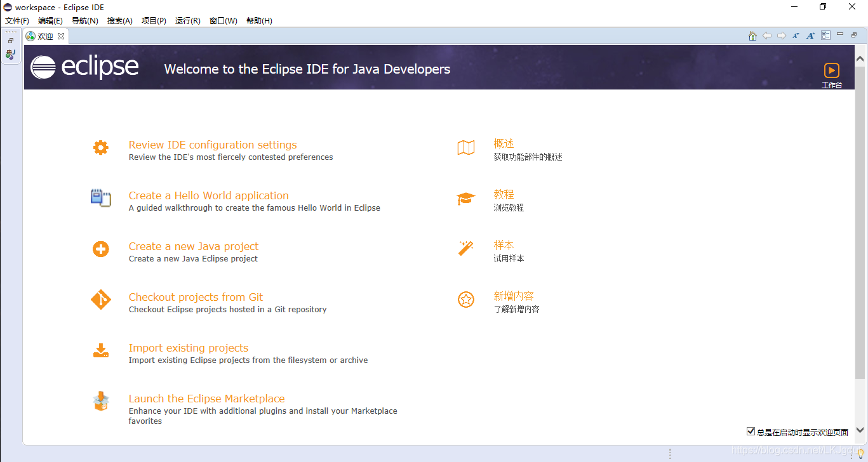
Task: Click the text 'Create a new Java Eclipse project'
Action: 193,259
